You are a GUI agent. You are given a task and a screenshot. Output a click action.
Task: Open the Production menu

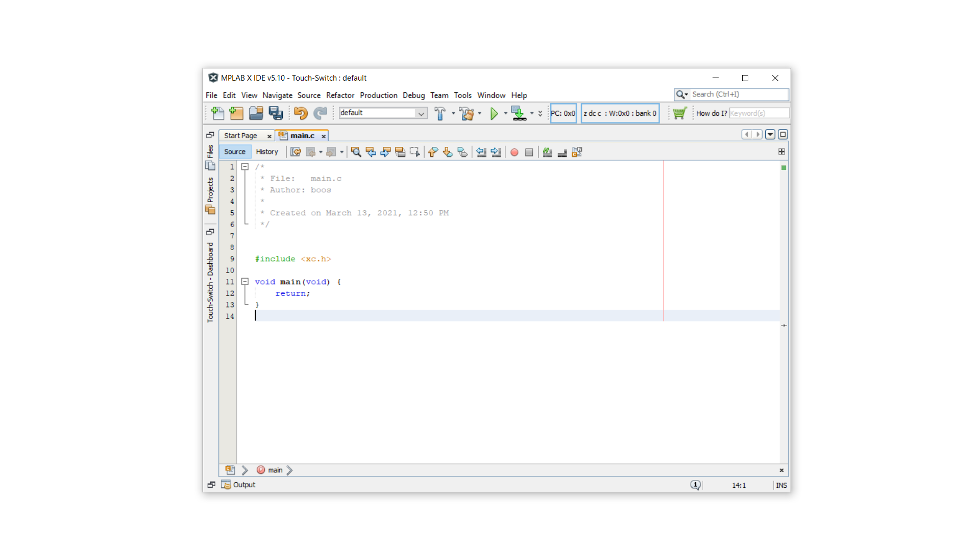[378, 95]
